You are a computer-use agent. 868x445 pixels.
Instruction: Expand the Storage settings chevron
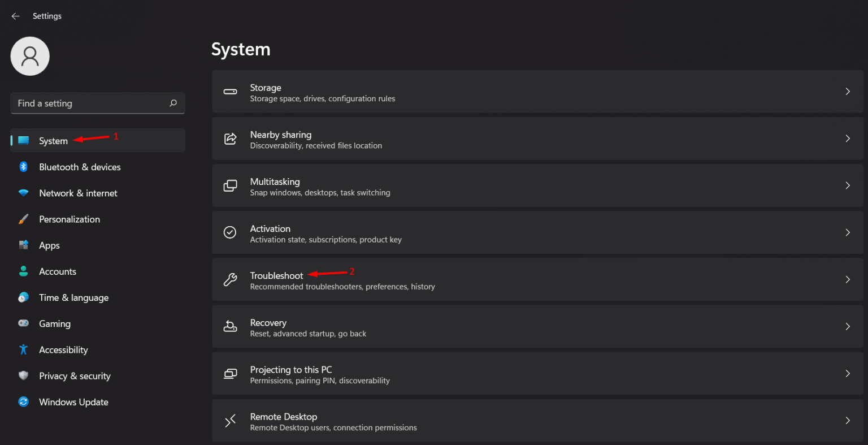[847, 91]
